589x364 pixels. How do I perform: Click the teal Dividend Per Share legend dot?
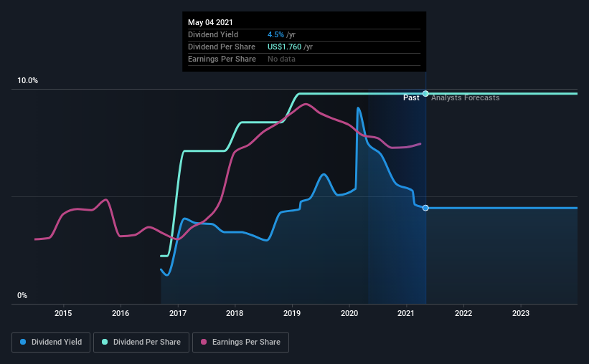click(x=105, y=342)
